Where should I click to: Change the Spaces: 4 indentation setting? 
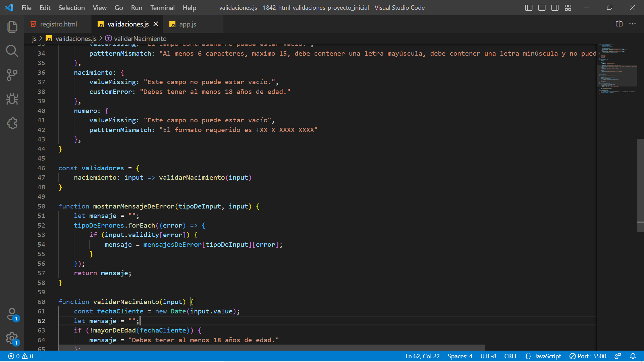[x=460, y=356]
